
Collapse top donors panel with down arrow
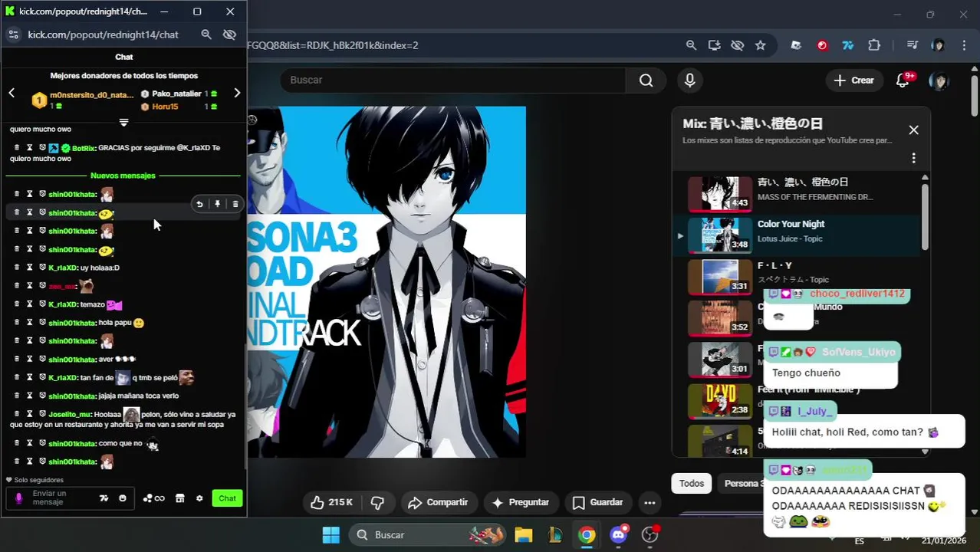click(x=123, y=123)
